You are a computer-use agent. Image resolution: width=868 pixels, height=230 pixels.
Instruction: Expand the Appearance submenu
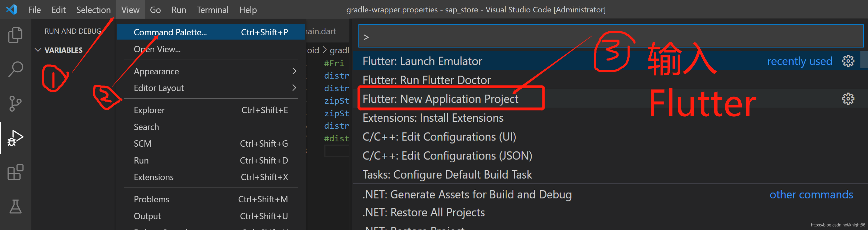211,71
